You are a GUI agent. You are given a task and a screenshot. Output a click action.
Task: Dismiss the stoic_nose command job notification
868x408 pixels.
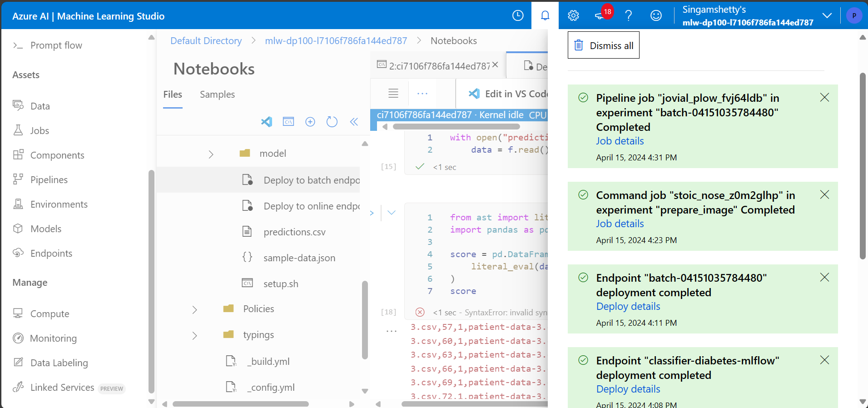coord(824,194)
